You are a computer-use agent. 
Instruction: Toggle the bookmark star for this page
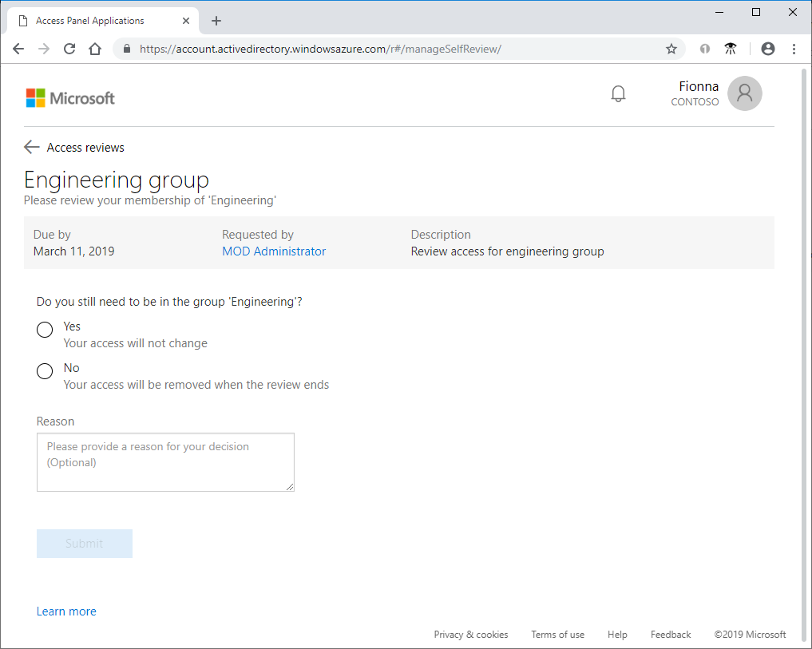click(x=671, y=49)
